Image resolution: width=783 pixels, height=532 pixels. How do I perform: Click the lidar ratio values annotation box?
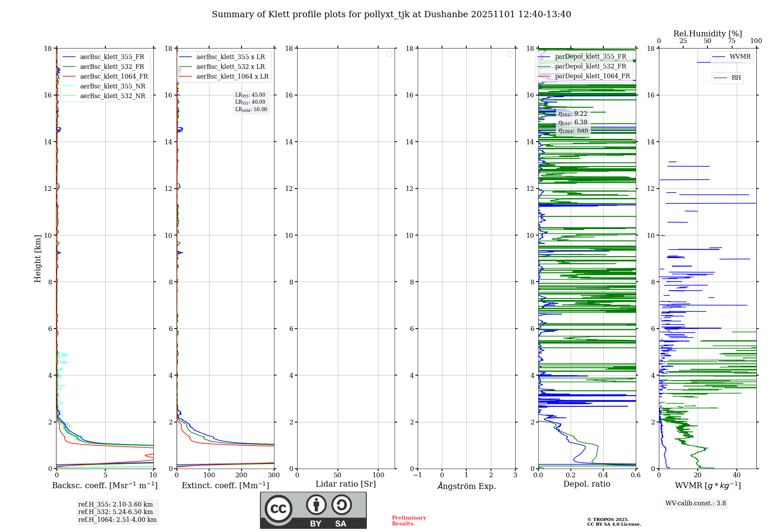click(x=251, y=102)
